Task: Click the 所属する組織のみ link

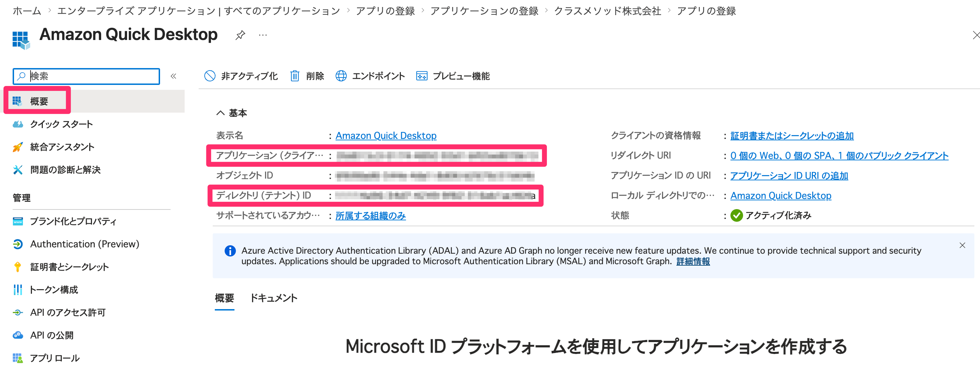Action: tap(371, 216)
